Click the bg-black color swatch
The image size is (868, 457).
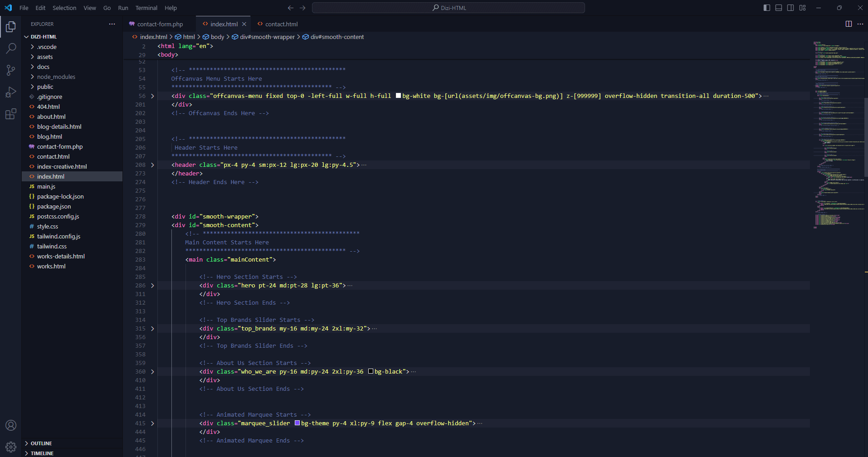[x=371, y=371]
